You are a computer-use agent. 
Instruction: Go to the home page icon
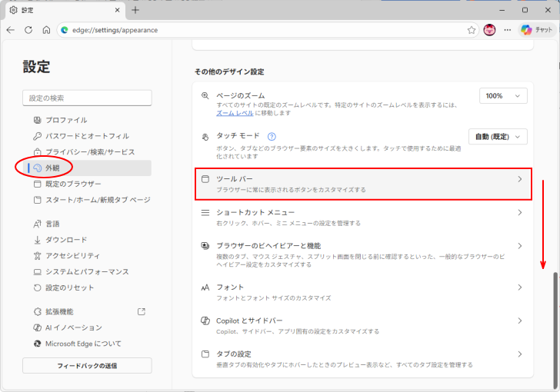click(46, 30)
